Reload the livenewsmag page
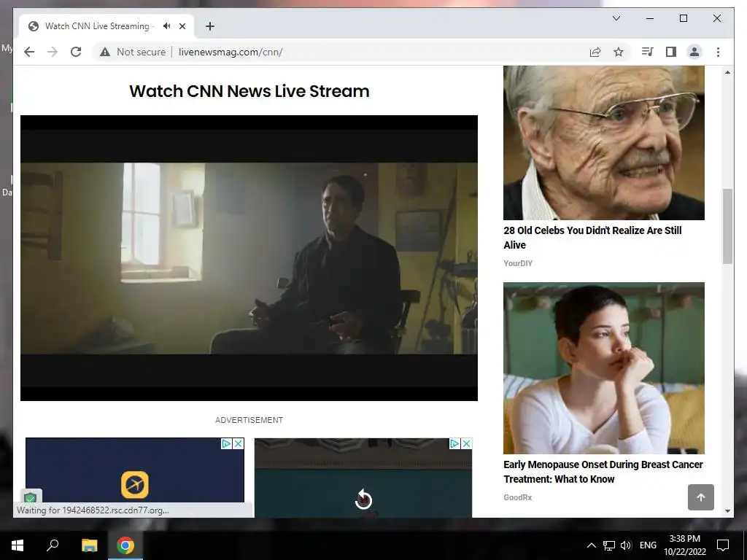 coord(76,52)
